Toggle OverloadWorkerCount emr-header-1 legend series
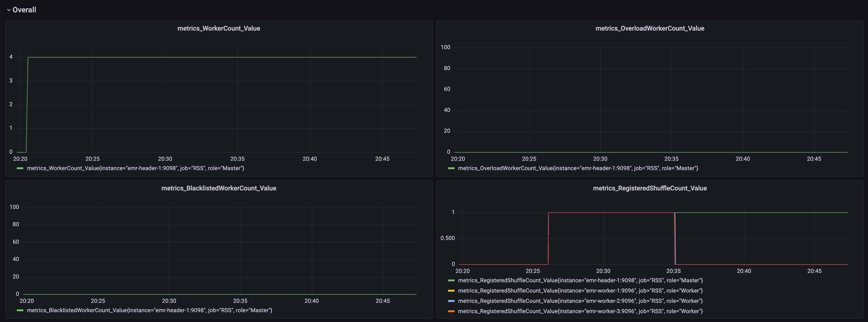The width and height of the screenshot is (868, 322). pos(578,168)
